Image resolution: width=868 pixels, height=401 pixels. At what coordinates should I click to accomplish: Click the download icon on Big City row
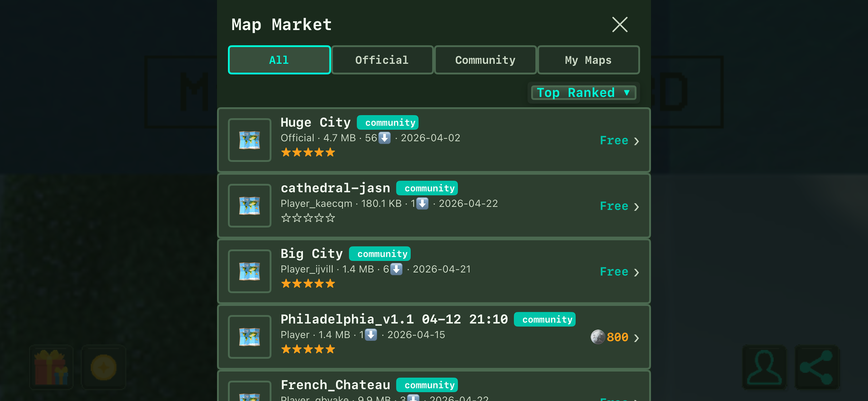pos(396,269)
